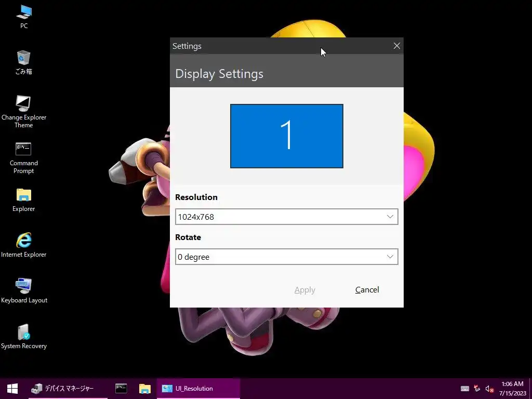Switch to デバイス マネージャー taskbar item
This screenshot has width=532, height=399.
coord(68,389)
